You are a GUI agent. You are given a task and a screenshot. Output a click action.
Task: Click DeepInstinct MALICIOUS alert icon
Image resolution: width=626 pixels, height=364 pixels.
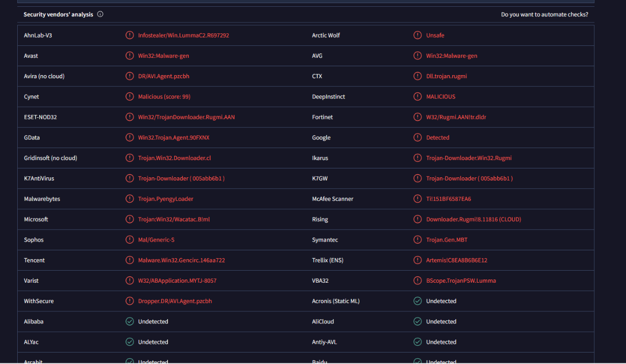[417, 96]
